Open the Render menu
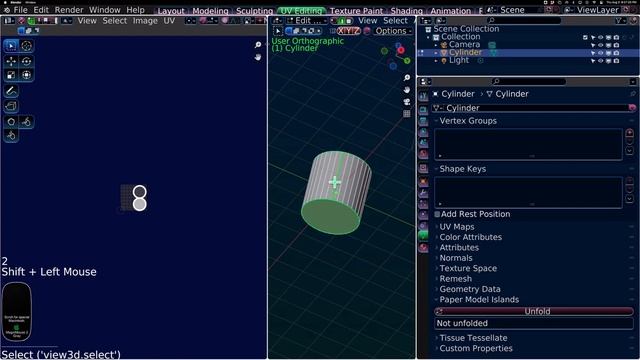The image size is (640, 360). click(x=69, y=10)
